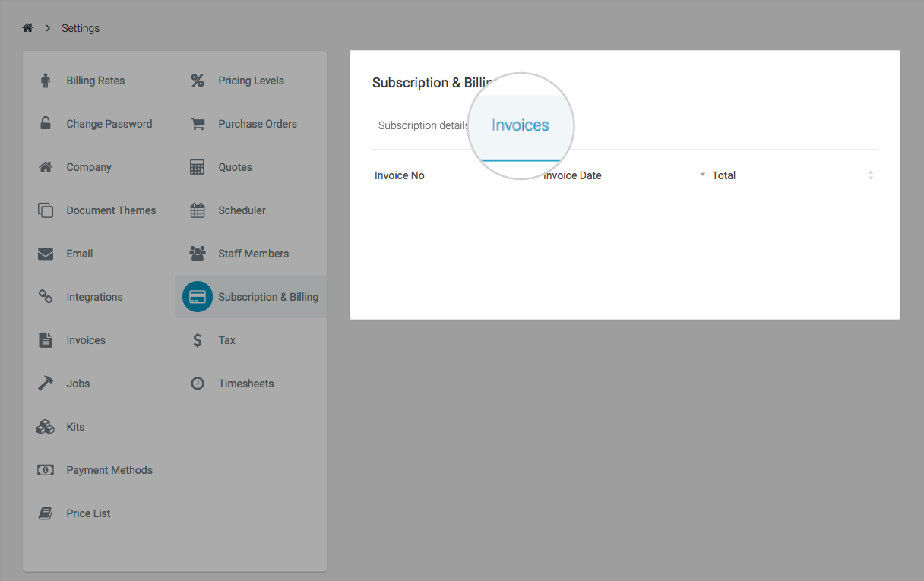Open Integrations settings
The image size is (924, 581).
point(94,297)
